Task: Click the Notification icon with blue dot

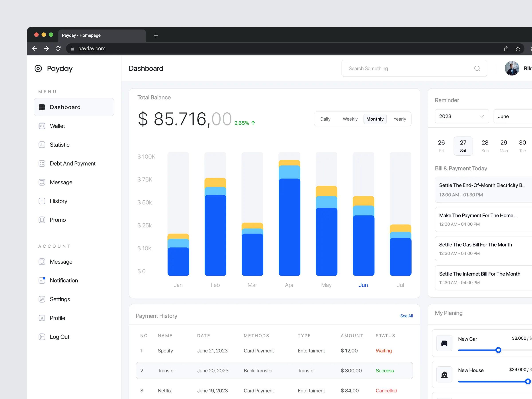Action: click(x=42, y=280)
